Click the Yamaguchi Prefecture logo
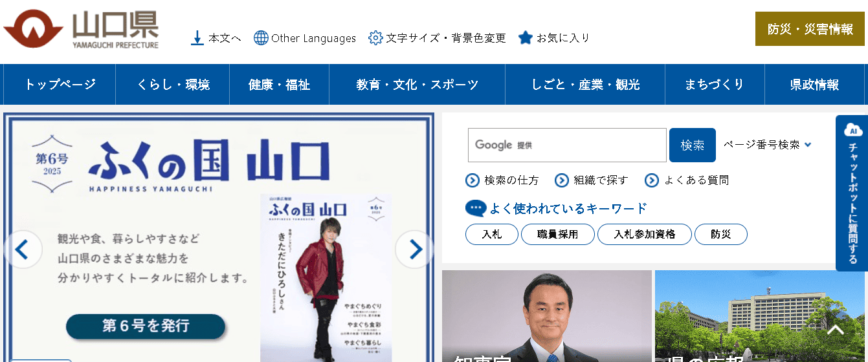The image size is (868, 362). (x=82, y=30)
